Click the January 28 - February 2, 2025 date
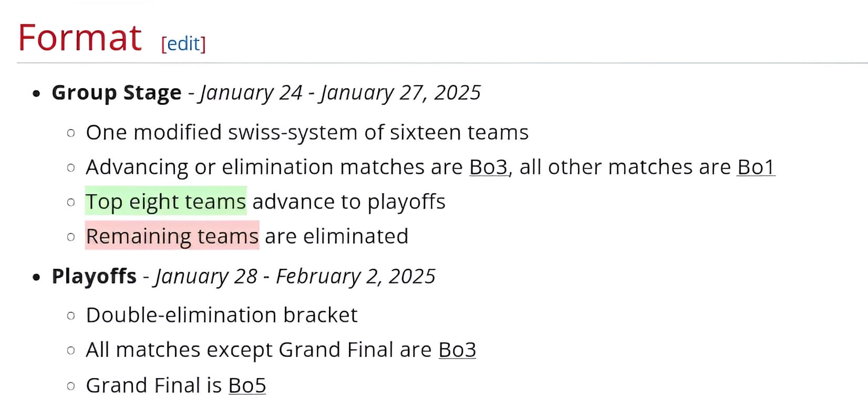 pos(295,277)
